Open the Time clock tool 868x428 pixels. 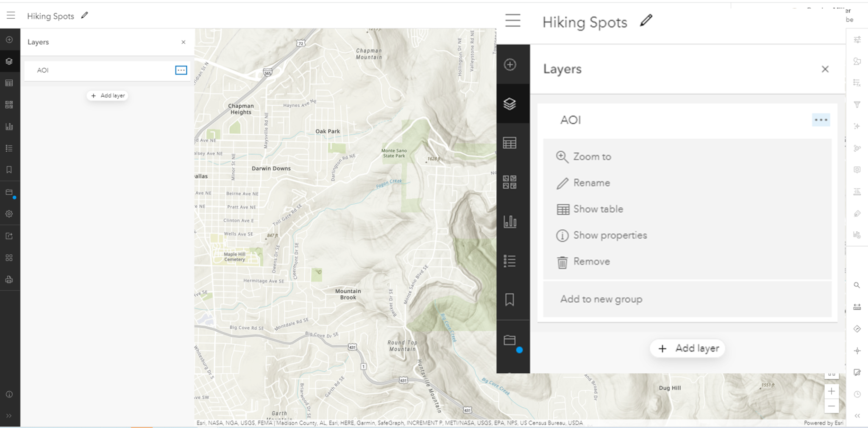pyautogui.click(x=857, y=394)
